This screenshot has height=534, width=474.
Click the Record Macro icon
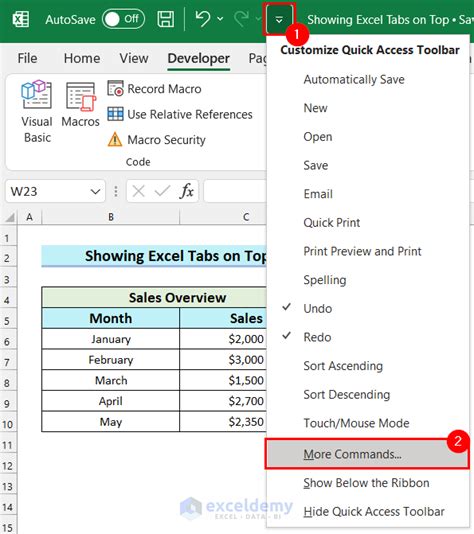coord(115,89)
